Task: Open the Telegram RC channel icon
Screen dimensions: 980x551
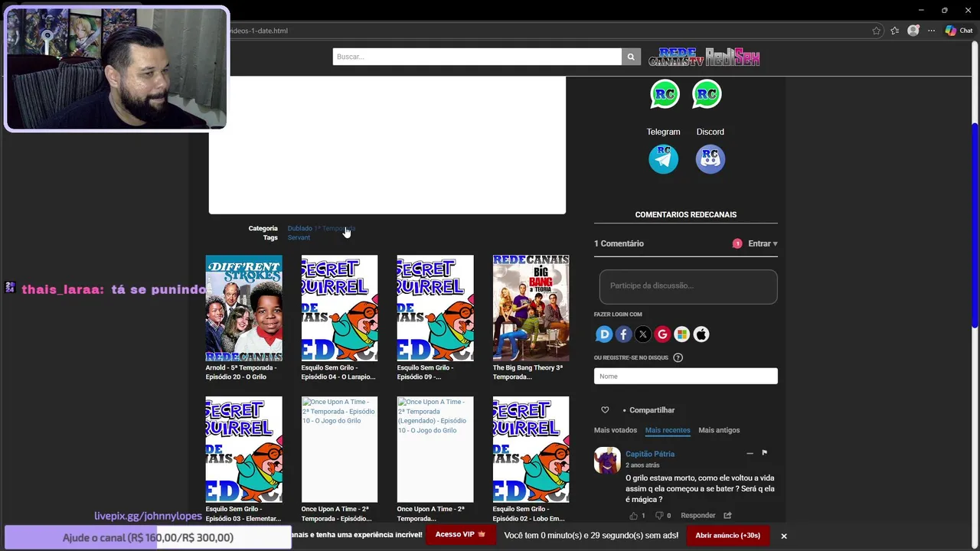Action: point(664,159)
